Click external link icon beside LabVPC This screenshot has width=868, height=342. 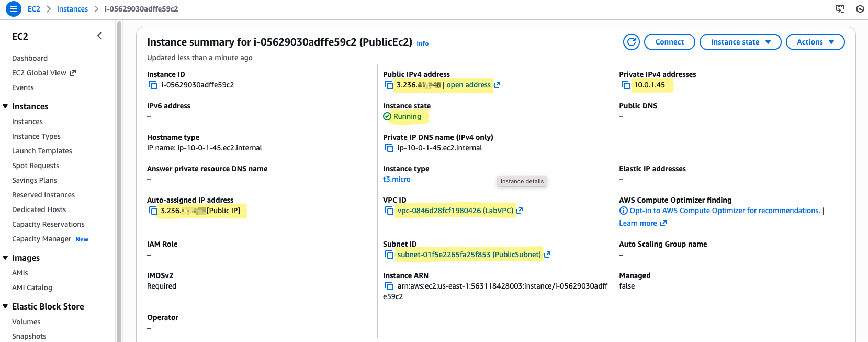pyautogui.click(x=520, y=211)
